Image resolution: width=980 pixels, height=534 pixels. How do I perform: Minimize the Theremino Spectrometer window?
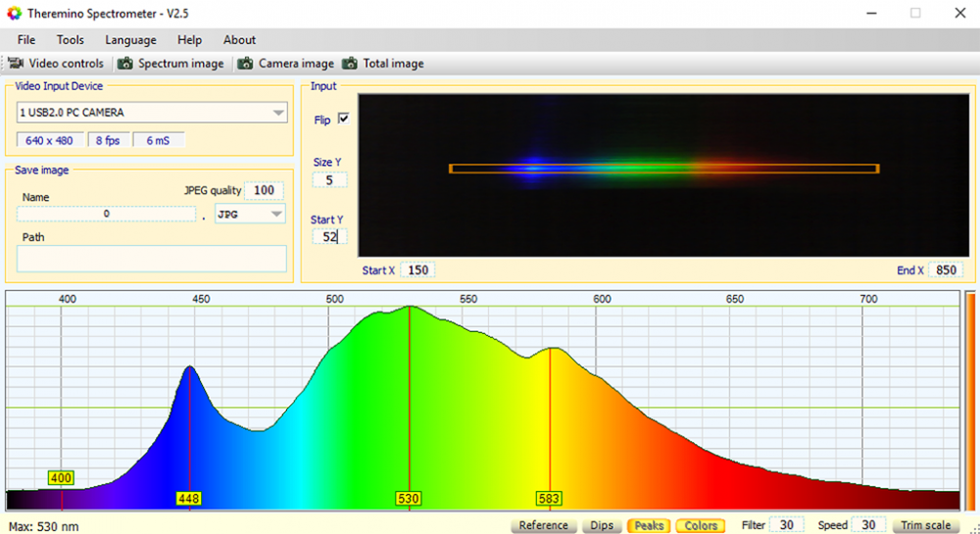click(872, 13)
